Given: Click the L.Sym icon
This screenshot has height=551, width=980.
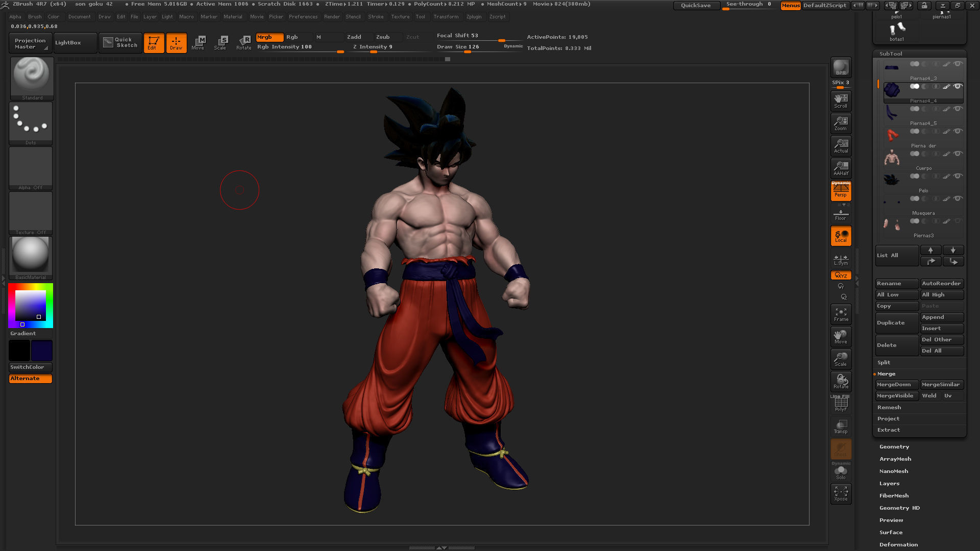Looking at the screenshot, I should click(x=841, y=260).
